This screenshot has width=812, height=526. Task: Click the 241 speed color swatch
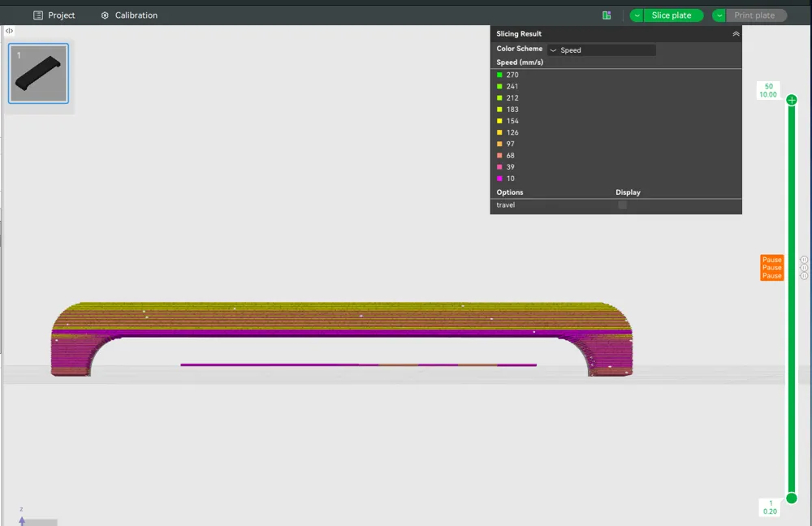(499, 87)
